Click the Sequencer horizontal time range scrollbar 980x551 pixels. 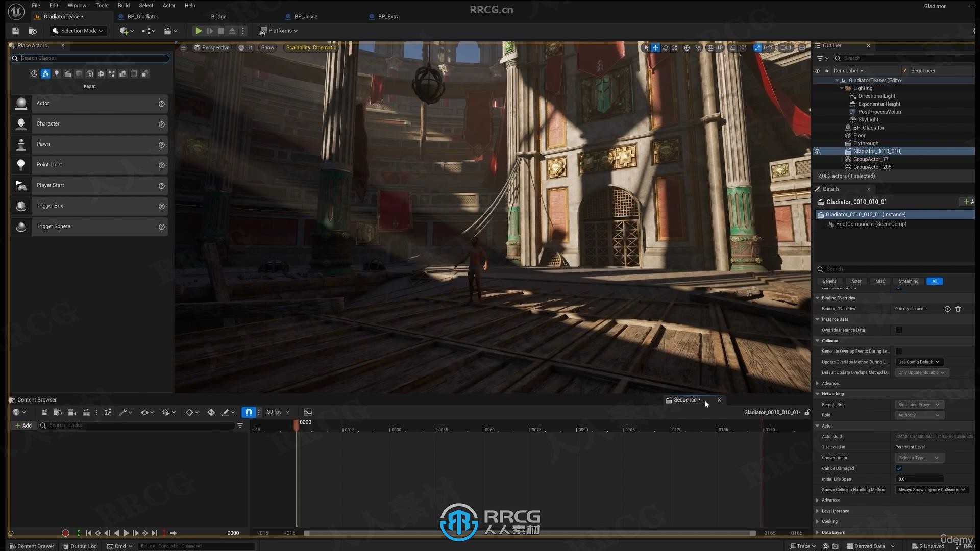click(530, 533)
